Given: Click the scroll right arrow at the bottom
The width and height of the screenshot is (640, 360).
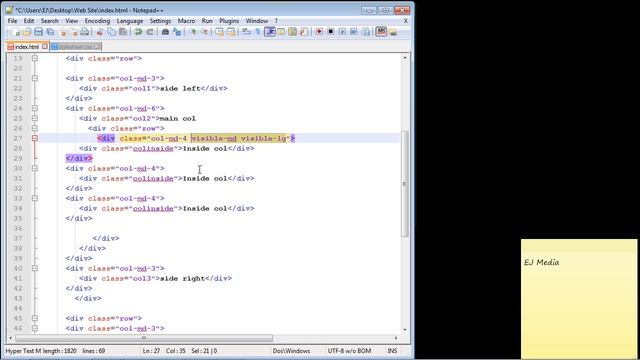Looking at the screenshot, I should point(396,338).
